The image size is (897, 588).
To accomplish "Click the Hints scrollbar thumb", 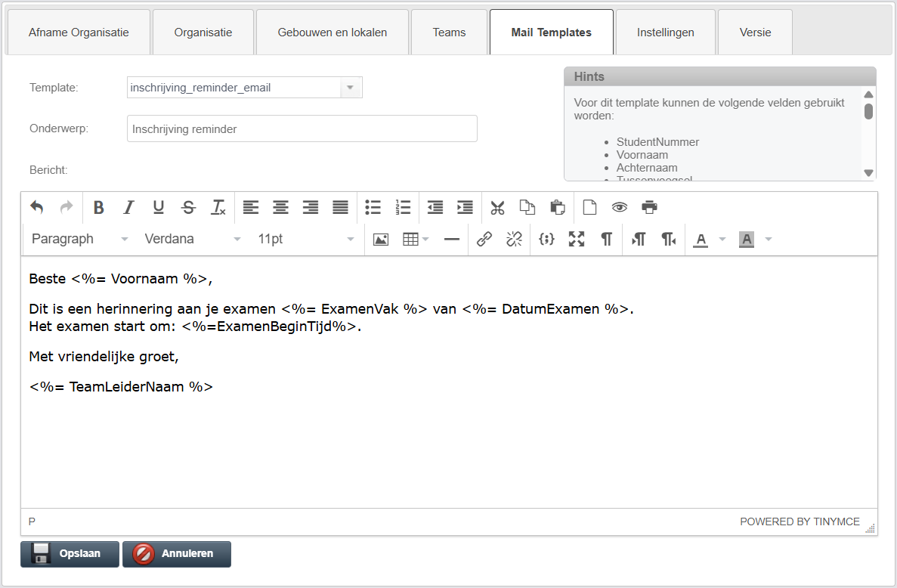I will (868, 111).
